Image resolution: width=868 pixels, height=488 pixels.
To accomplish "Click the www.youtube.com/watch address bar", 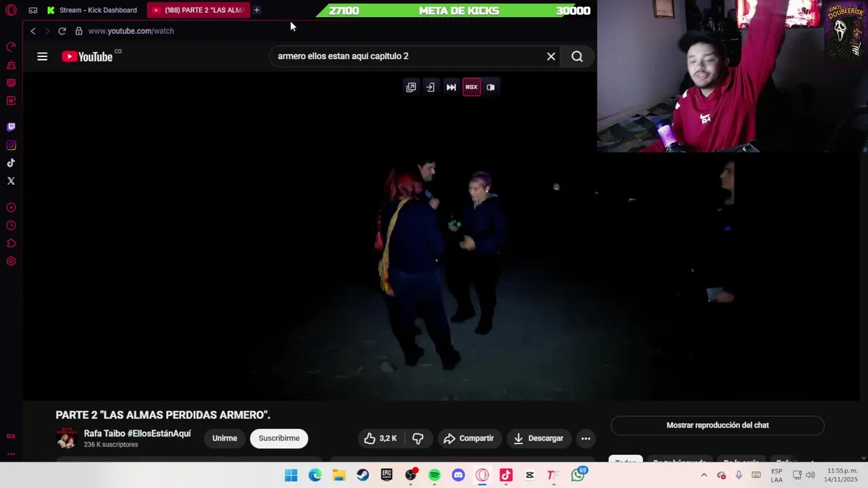I will click(131, 31).
